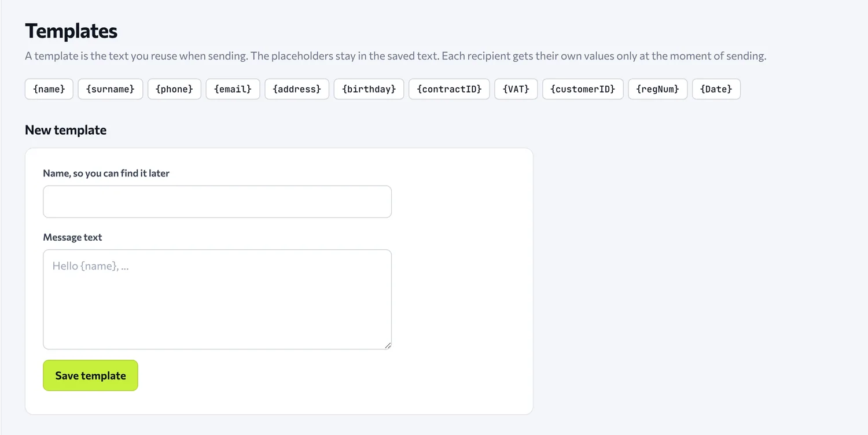Click into the Message text area
The width and height of the screenshot is (868, 435).
[218, 300]
